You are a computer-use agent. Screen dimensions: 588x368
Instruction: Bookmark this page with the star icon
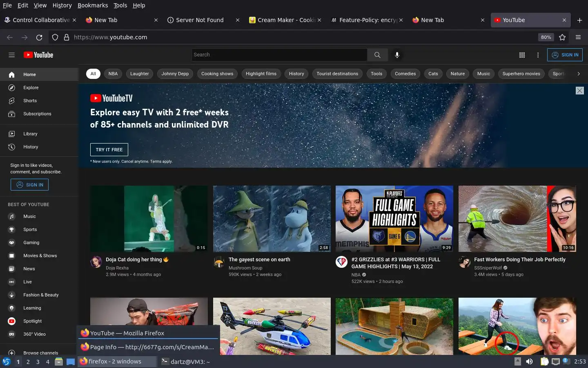click(562, 37)
